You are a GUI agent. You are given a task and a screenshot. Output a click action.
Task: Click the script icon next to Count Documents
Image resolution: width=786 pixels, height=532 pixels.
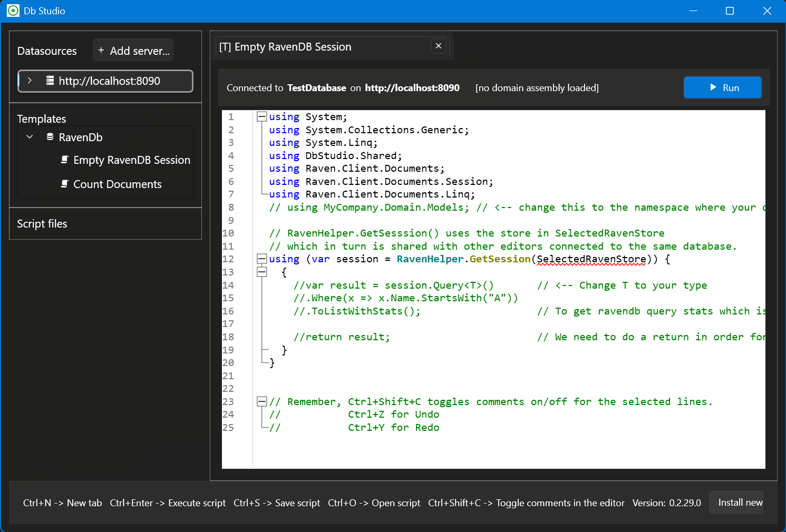click(64, 184)
